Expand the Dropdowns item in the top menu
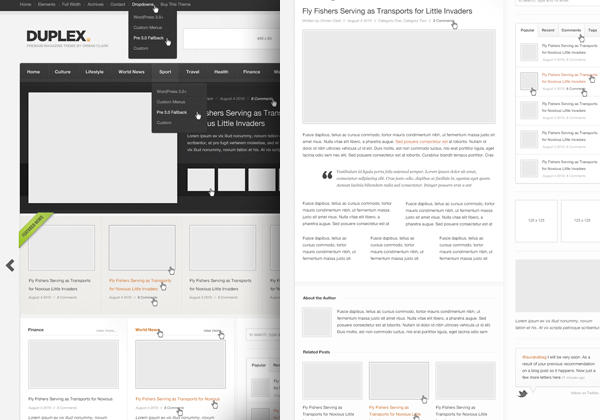The image size is (600, 420). tap(143, 4)
